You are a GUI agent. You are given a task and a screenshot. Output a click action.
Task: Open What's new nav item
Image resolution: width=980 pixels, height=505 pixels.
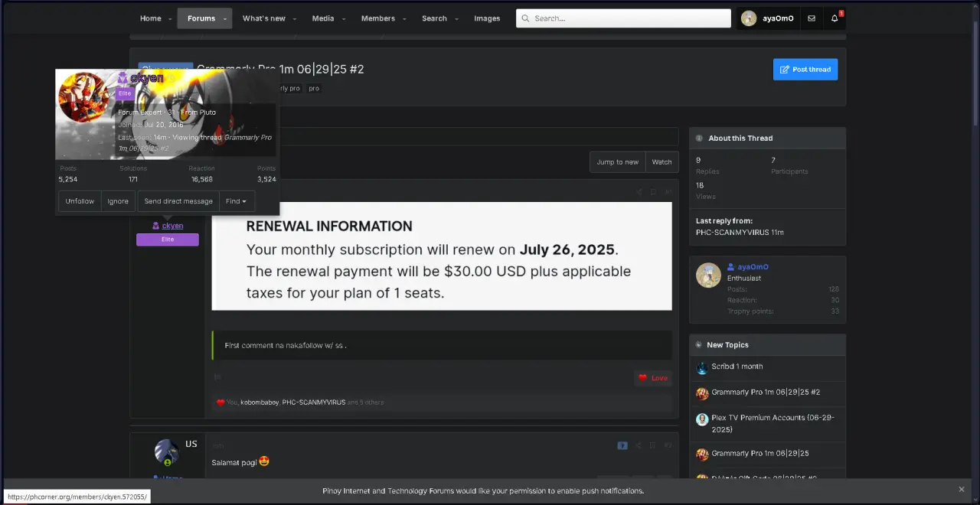coord(264,18)
